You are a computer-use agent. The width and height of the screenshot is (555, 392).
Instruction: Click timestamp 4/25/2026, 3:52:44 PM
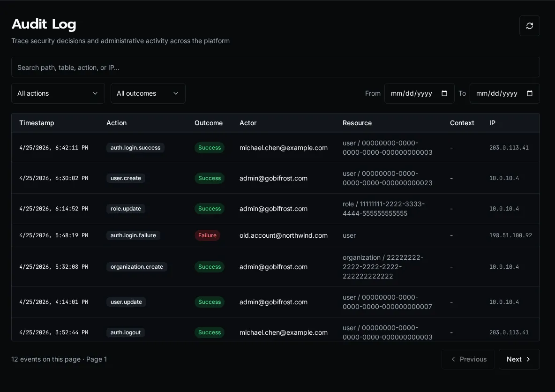[x=53, y=332]
